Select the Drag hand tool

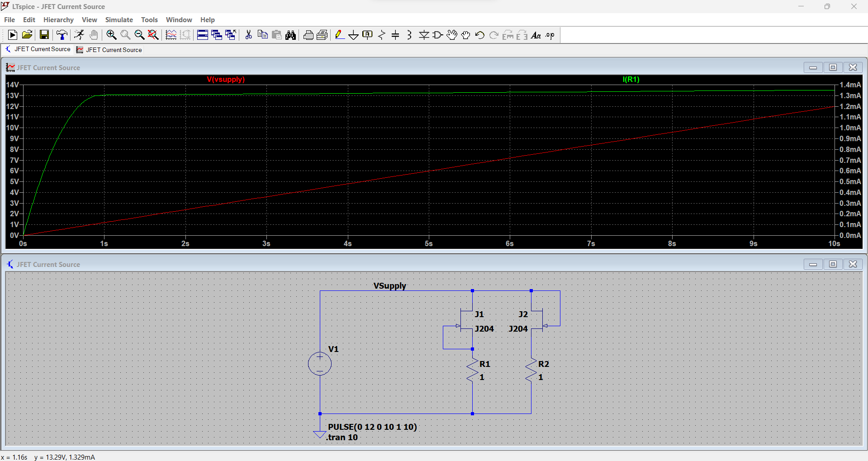466,35
